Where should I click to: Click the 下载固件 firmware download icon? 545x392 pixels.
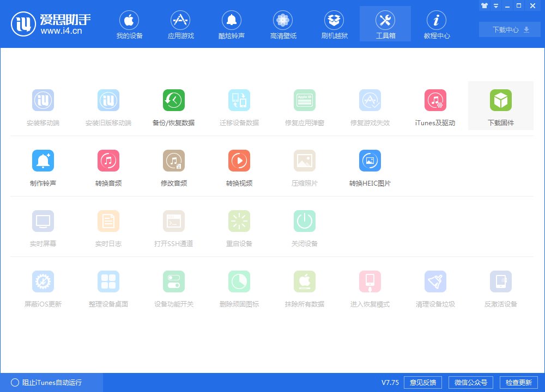pos(500,106)
